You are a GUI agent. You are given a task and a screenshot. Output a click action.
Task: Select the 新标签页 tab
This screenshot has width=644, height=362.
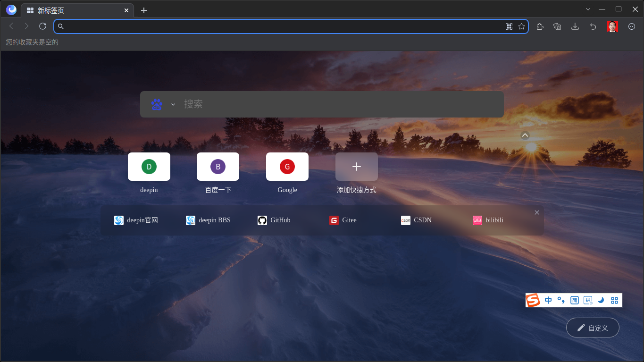(78, 10)
